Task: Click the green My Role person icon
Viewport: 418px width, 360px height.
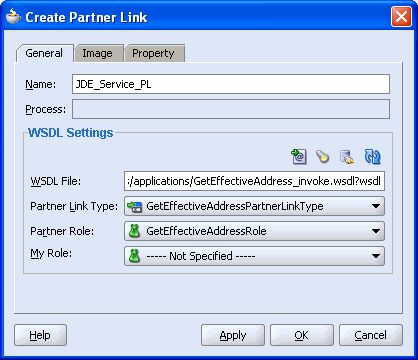Action: (x=134, y=256)
